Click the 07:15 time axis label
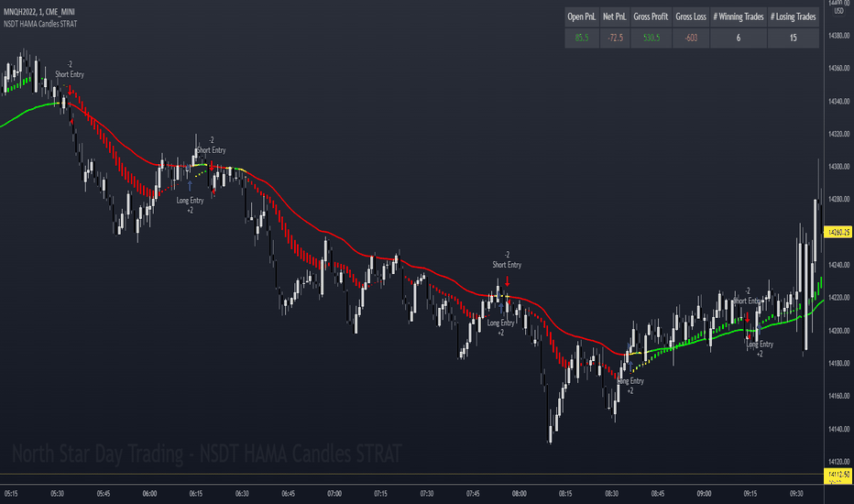The width and height of the screenshot is (854, 504). click(380, 494)
